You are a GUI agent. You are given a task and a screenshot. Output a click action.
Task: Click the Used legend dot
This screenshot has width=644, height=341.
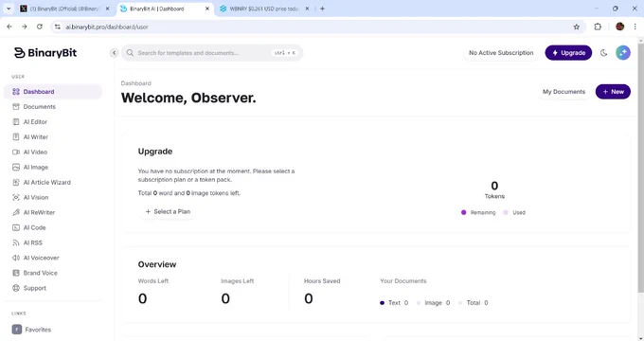point(506,212)
